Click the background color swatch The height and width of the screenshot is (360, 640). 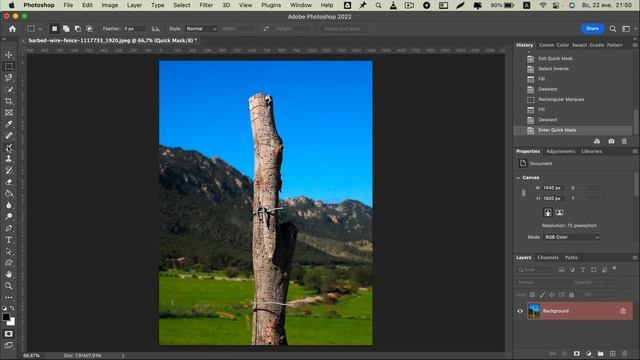click(12, 322)
